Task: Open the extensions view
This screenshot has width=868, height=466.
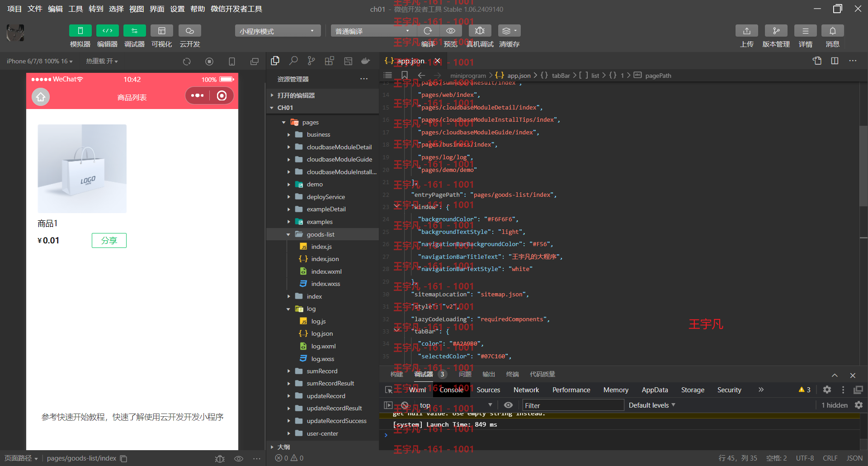Action: point(330,61)
